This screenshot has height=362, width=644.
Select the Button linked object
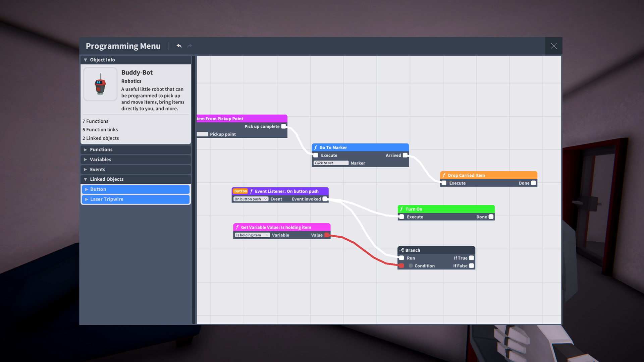click(136, 189)
